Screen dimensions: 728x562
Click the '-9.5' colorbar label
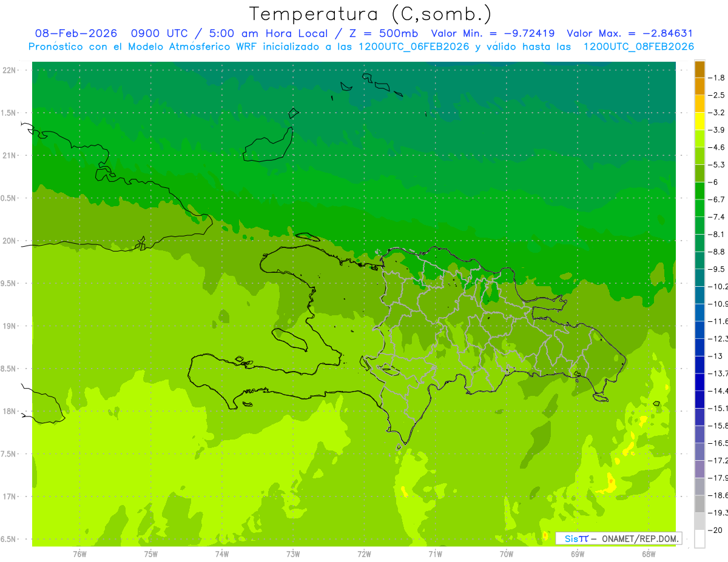718,269
